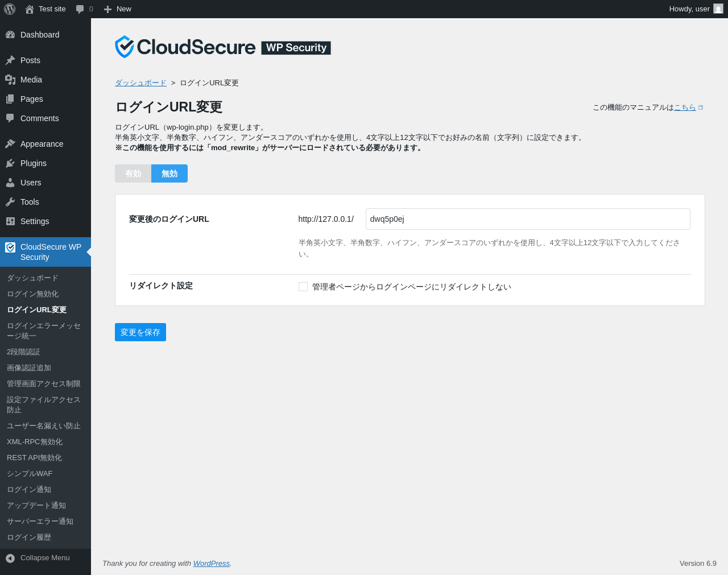This screenshot has height=575, width=728.
Task: Click the WordPress footer link
Action: pyautogui.click(x=211, y=564)
